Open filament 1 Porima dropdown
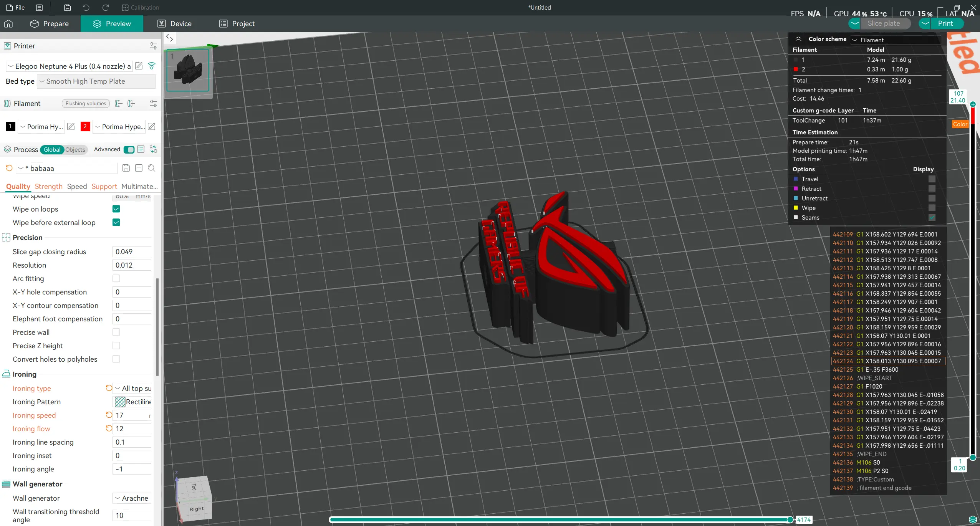This screenshot has width=980, height=526. click(x=41, y=127)
